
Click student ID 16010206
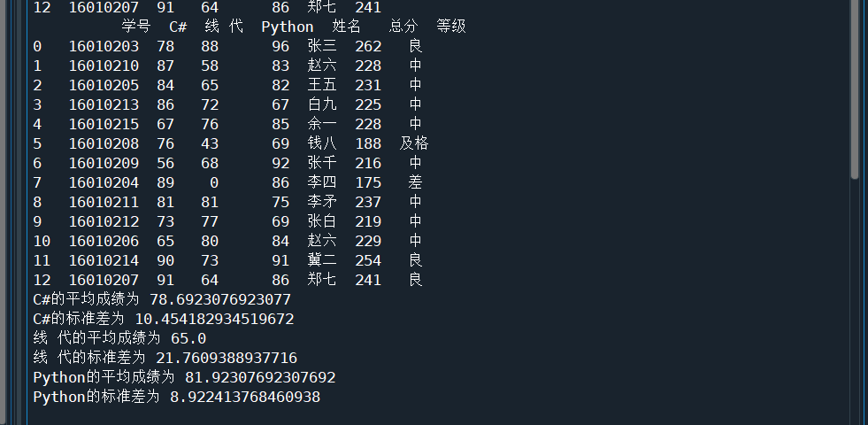[104, 241]
